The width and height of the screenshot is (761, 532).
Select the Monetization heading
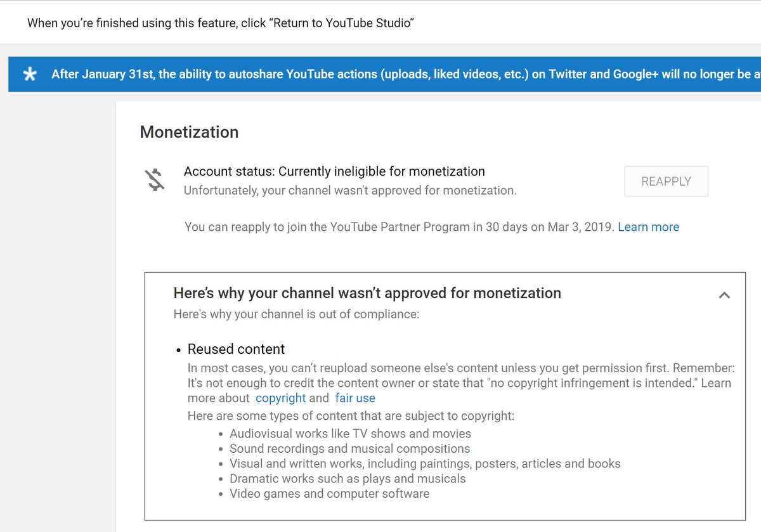click(189, 132)
